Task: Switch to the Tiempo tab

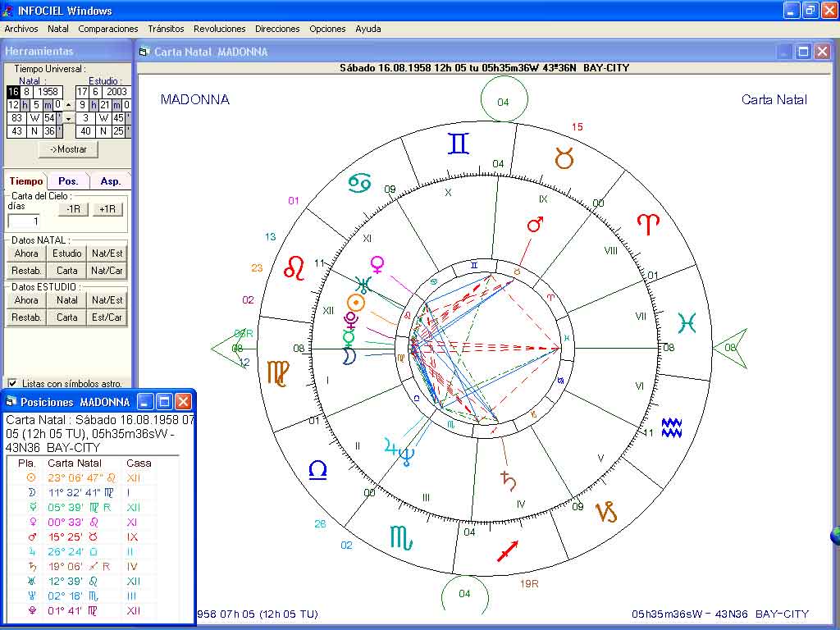Action: (26, 181)
